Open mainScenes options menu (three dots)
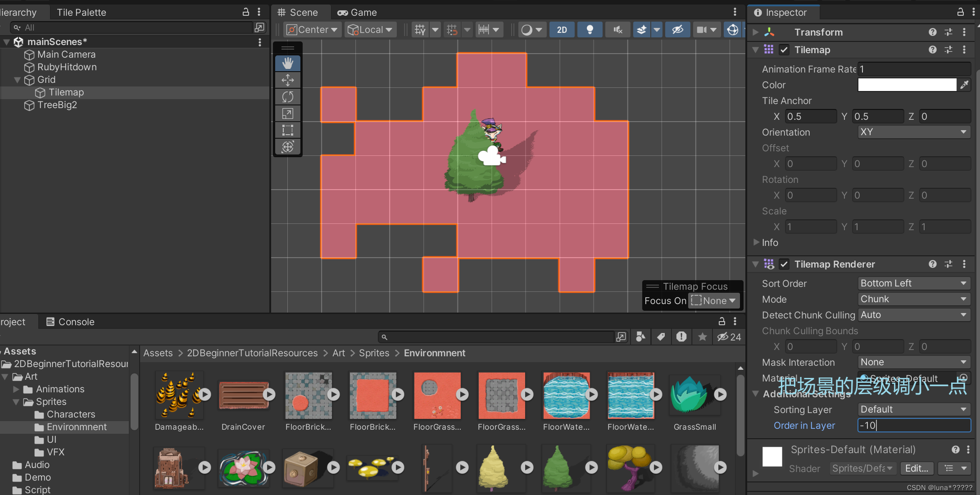Viewport: 980px width, 495px height. 260,42
